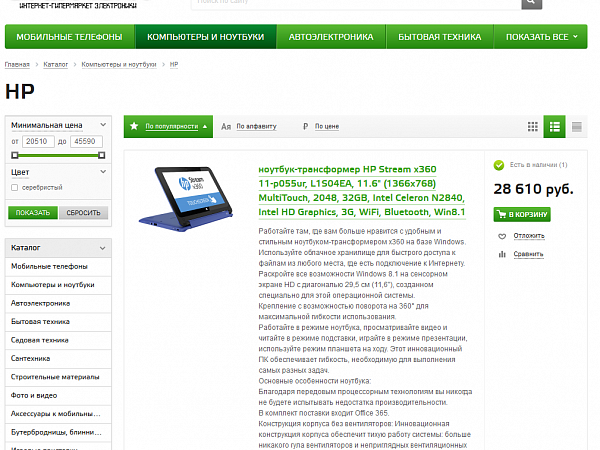The height and width of the screenshot is (450, 600).
Task: Click the search magnifier button
Action: pyautogui.click(x=532, y=4)
